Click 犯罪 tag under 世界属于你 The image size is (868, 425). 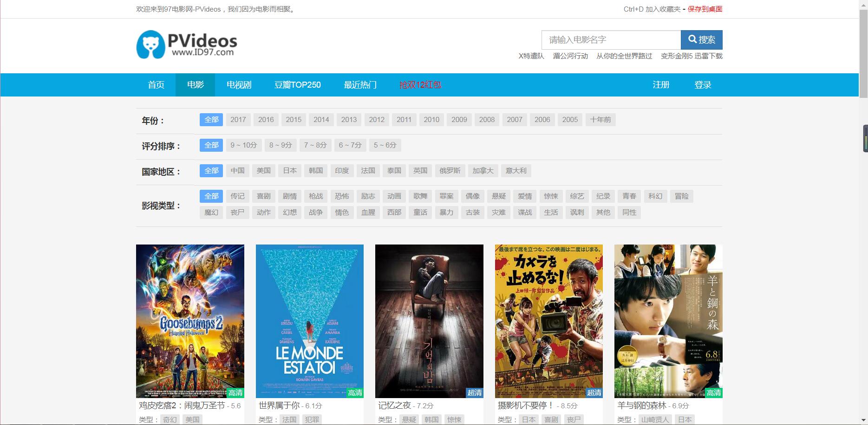[x=312, y=419]
